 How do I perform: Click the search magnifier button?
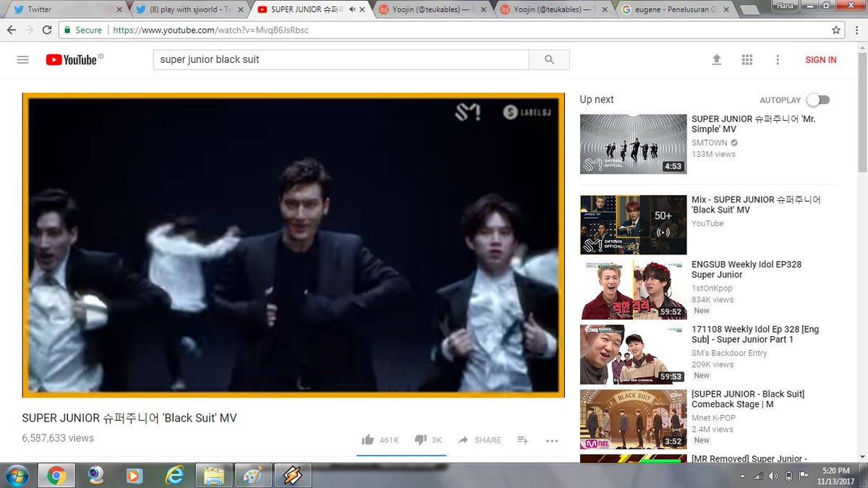coord(549,60)
